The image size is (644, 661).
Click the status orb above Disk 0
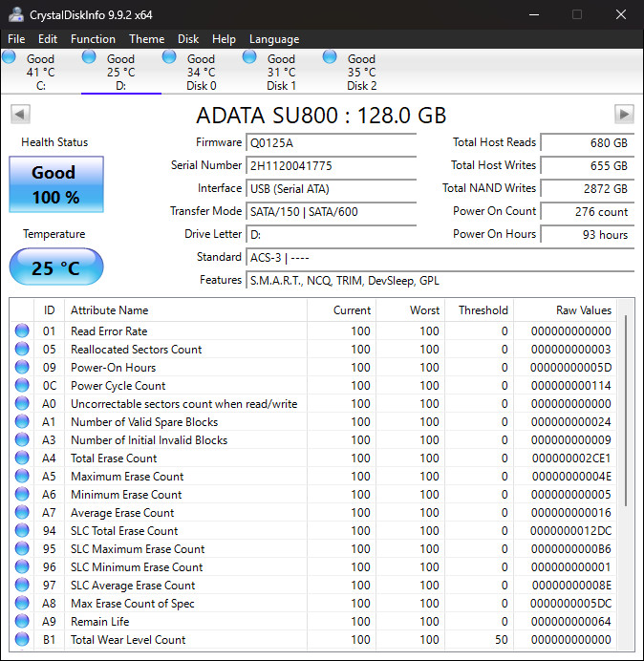point(169,57)
